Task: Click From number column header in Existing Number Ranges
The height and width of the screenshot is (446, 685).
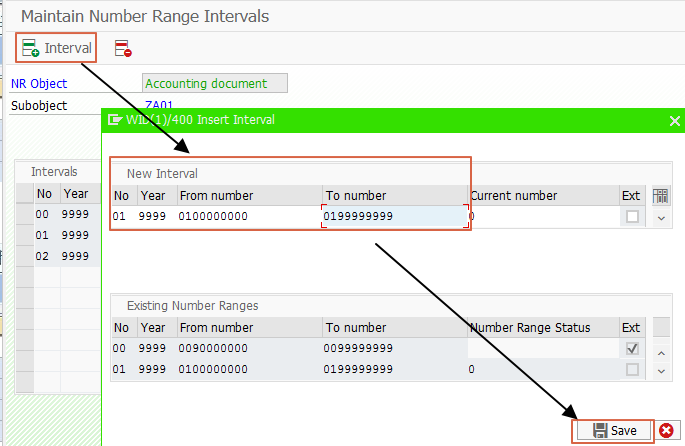Action: click(249, 328)
